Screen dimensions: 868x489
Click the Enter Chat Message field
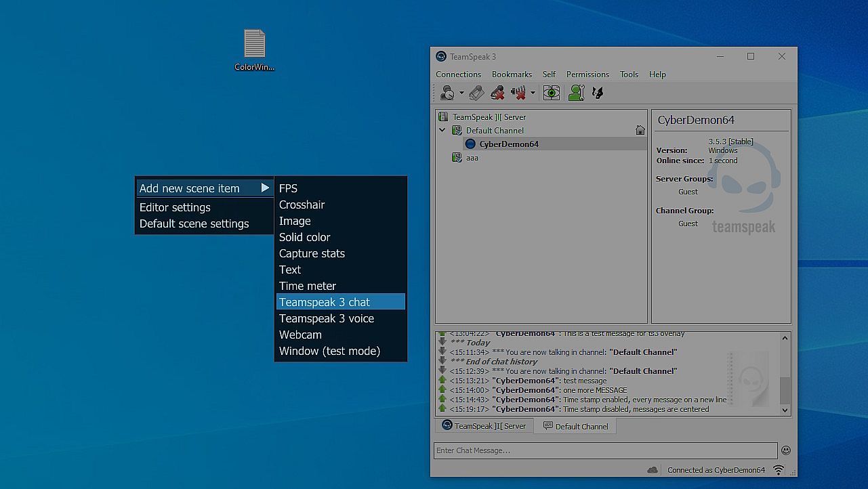[605, 450]
